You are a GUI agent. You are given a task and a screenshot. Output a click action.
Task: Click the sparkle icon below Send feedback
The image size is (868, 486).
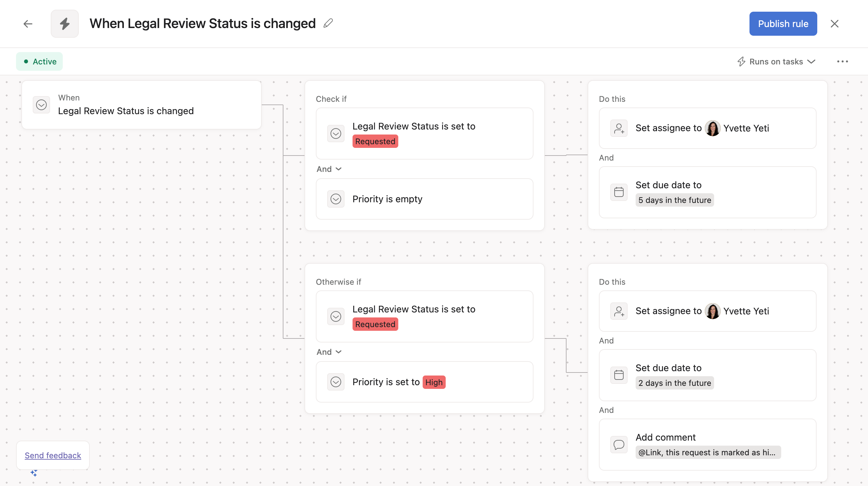click(34, 473)
